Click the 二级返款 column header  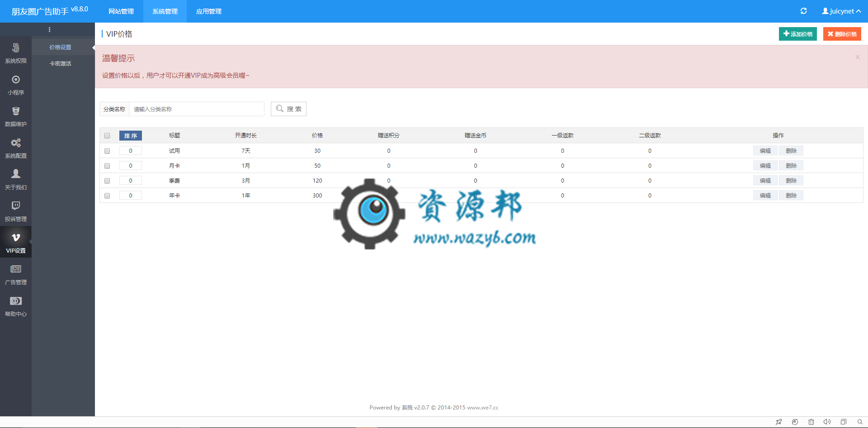(x=650, y=136)
